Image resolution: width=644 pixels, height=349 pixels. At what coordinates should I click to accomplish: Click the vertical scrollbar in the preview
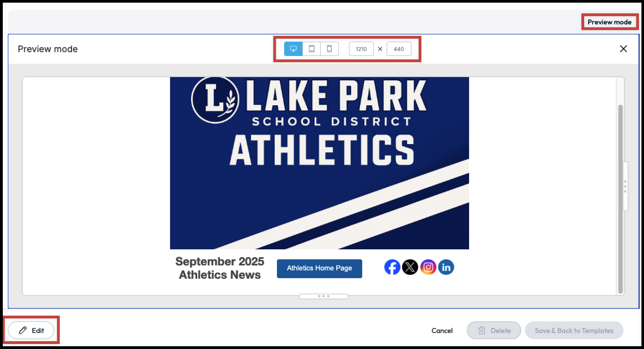coord(621,199)
